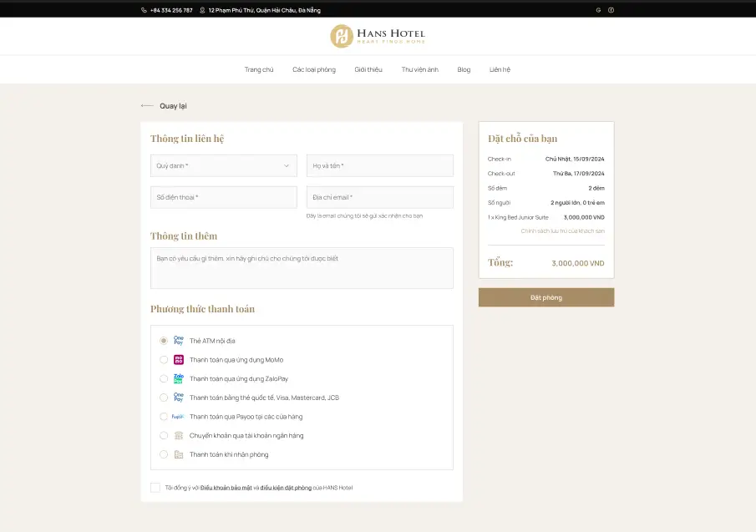Open the Quý danh dropdown

[x=223, y=165]
